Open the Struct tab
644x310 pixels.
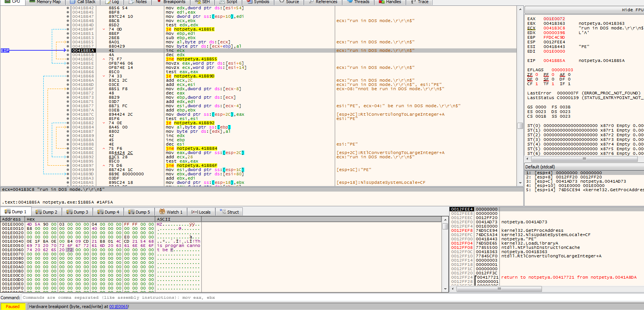point(229,212)
